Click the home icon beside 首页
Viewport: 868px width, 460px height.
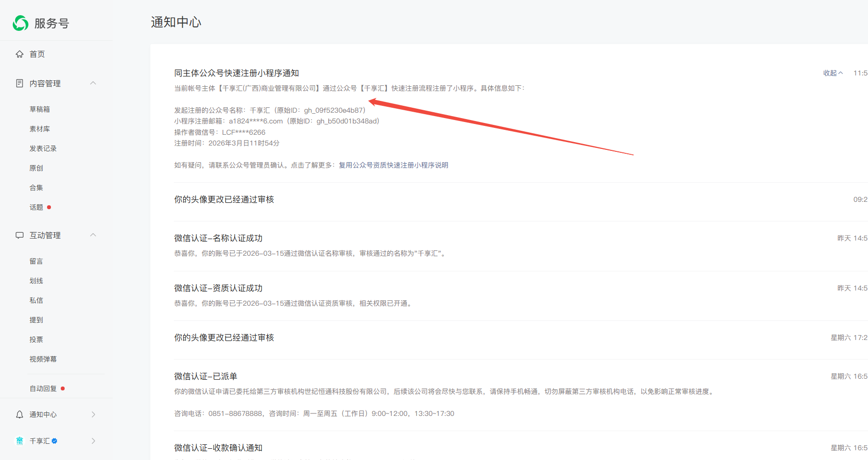[20, 54]
